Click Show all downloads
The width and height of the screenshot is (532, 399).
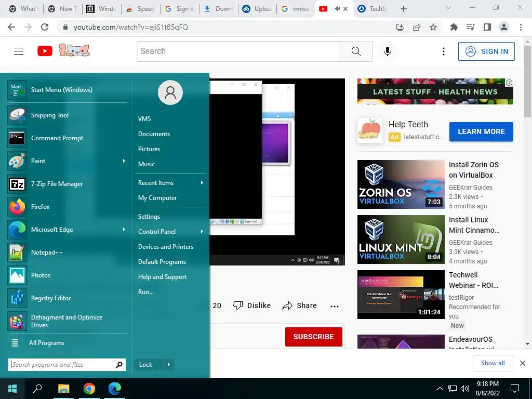[x=493, y=363]
